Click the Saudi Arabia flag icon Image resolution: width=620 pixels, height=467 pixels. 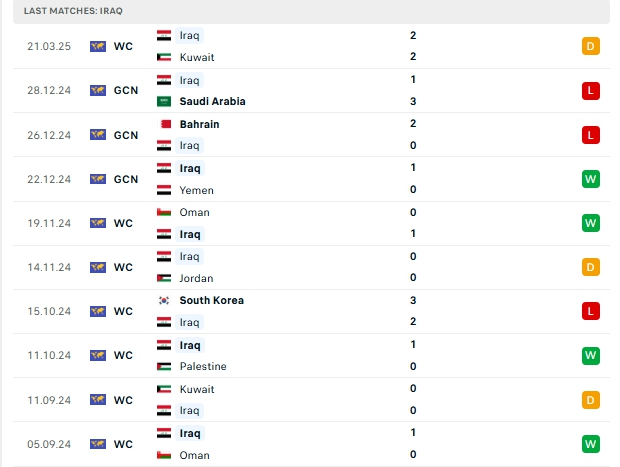[164, 102]
